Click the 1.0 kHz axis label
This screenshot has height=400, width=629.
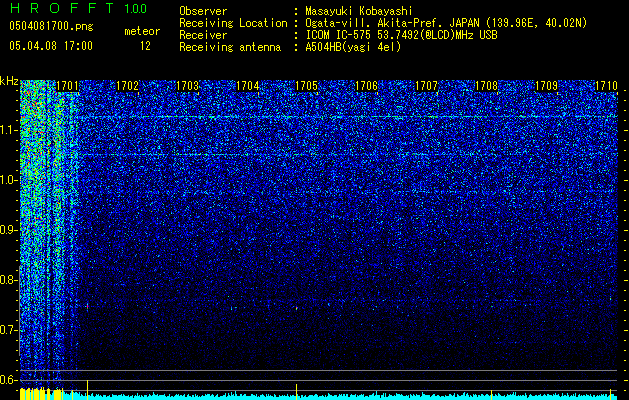8,180
